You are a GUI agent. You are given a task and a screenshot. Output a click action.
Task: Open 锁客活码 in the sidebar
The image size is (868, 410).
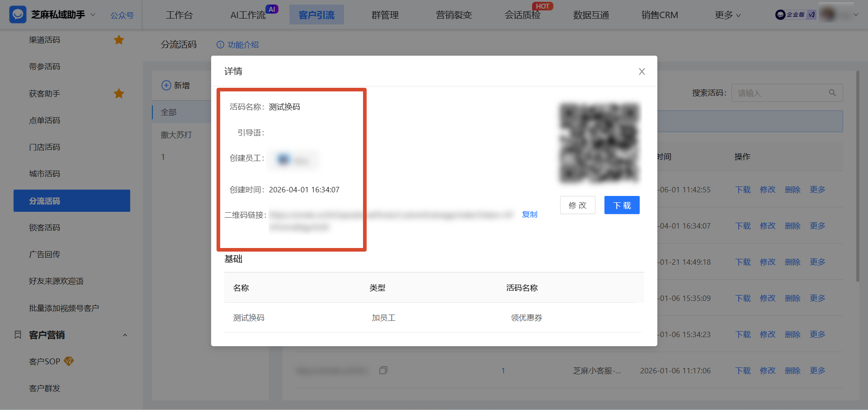click(x=44, y=228)
